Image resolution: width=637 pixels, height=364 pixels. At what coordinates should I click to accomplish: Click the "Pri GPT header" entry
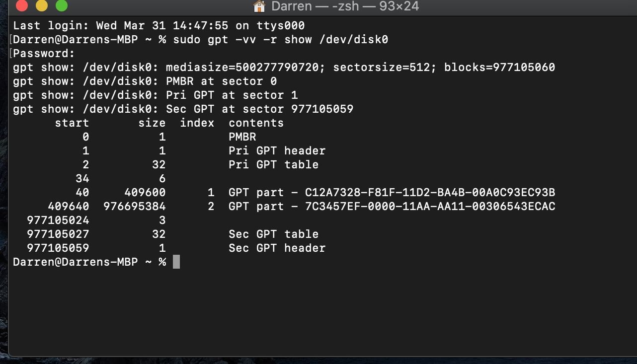(277, 151)
